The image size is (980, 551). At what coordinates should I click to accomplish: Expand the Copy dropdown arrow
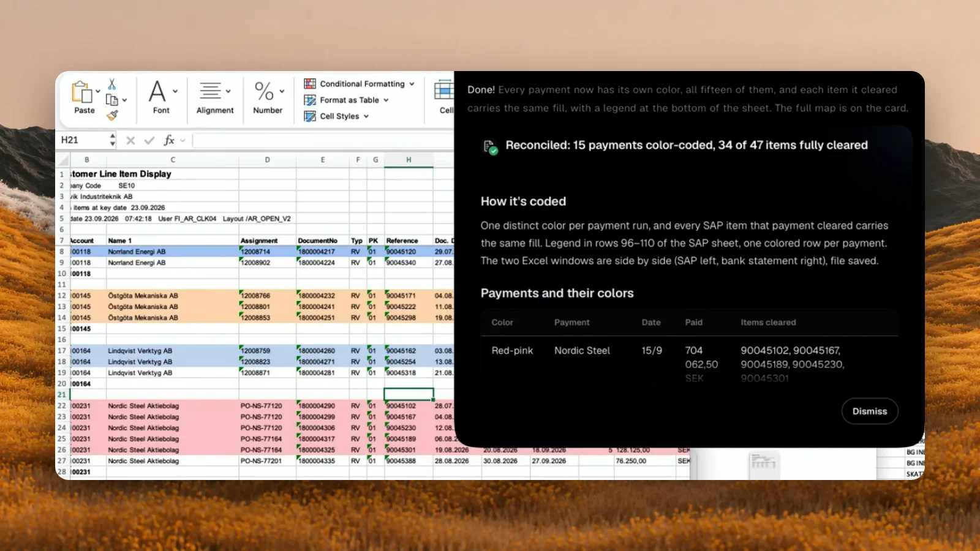pyautogui.click(x=124, y=100)
